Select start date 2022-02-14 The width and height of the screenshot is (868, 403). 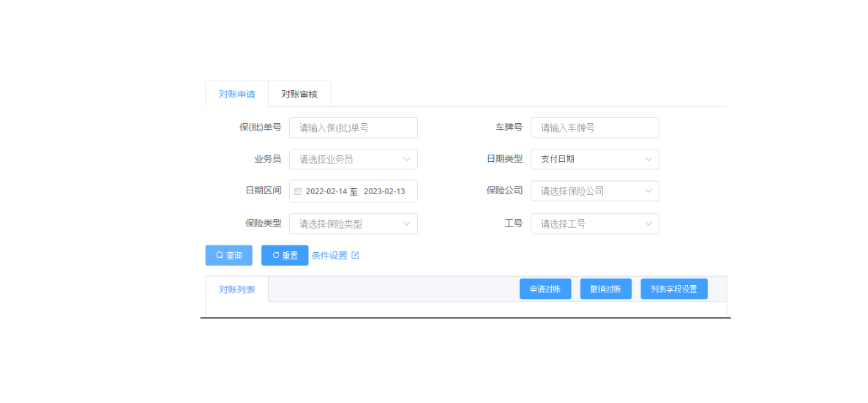click(x=326, y=191)
